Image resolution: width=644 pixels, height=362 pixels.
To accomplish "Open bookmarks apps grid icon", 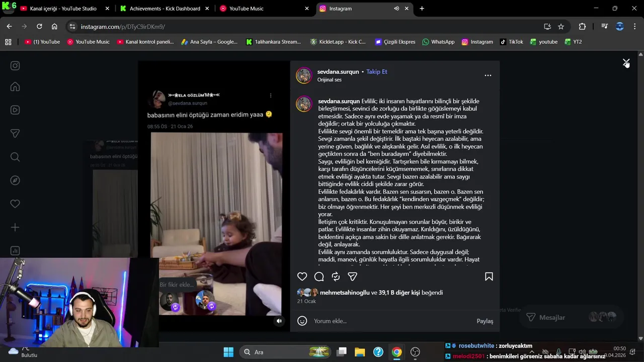I will point(8,42).
